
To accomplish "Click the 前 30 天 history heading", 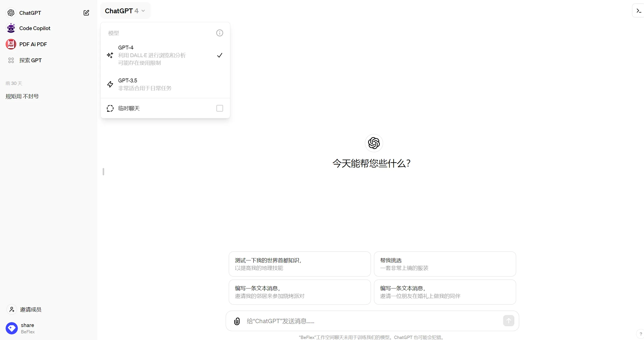I will pyautogui.click(x=14, y=83).
